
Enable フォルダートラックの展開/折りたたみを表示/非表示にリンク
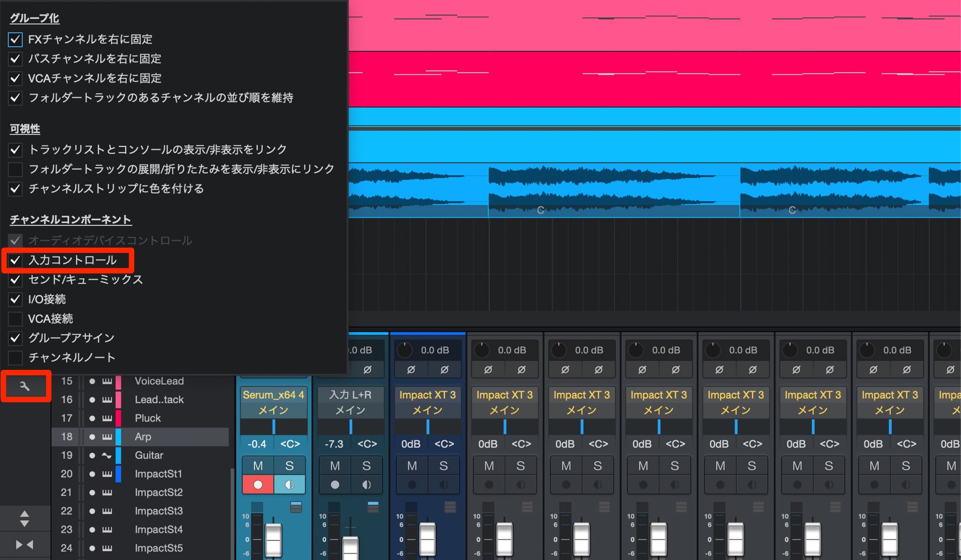[x=16, y=169]
